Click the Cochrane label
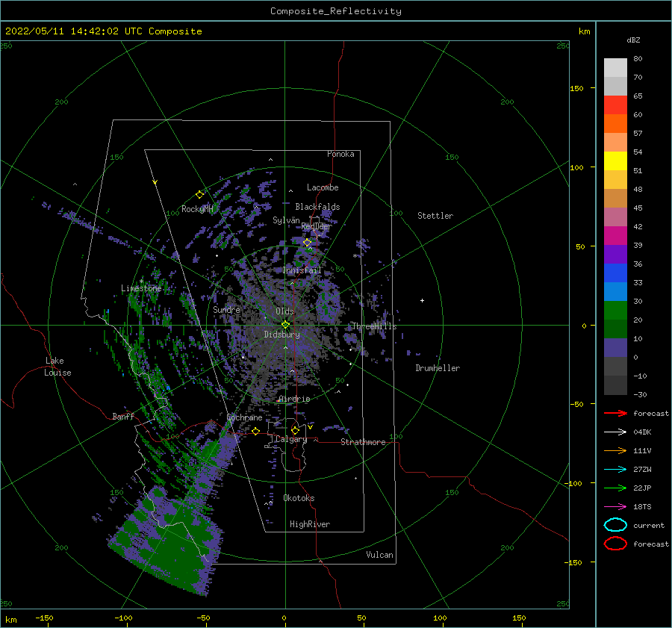The image size is (672, 628). 244,417
